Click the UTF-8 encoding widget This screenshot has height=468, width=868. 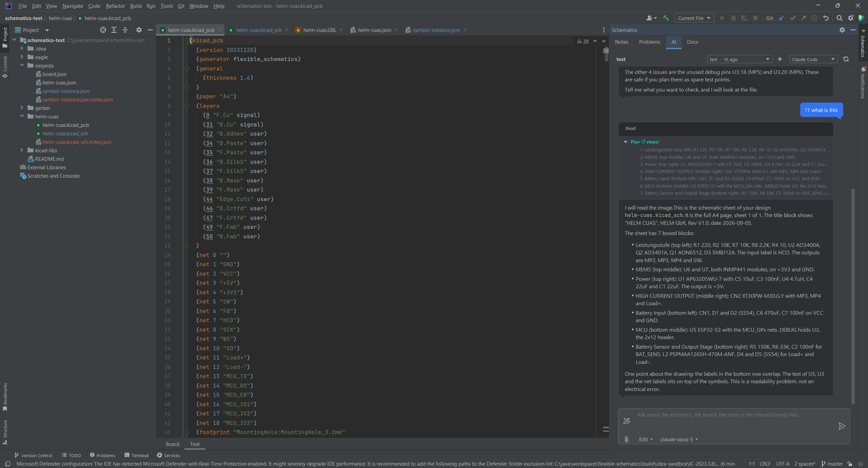point(782,464)
